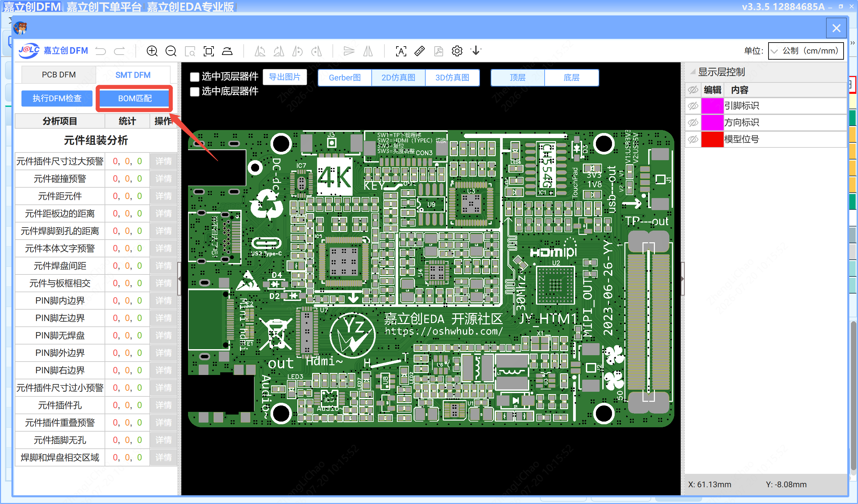Open 嘉立创EDA专业版 in the title bar
The image size is (858, 504).
coord(190,7)
